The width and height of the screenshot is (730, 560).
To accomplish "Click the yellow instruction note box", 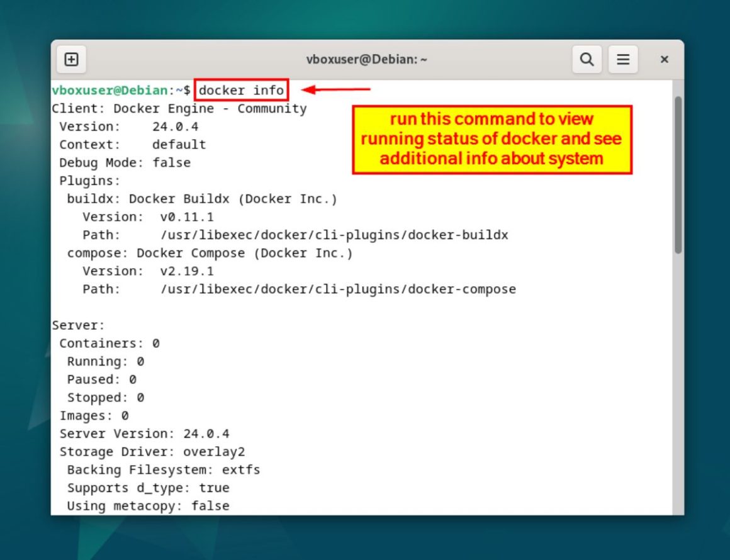I will click(491, 138).
